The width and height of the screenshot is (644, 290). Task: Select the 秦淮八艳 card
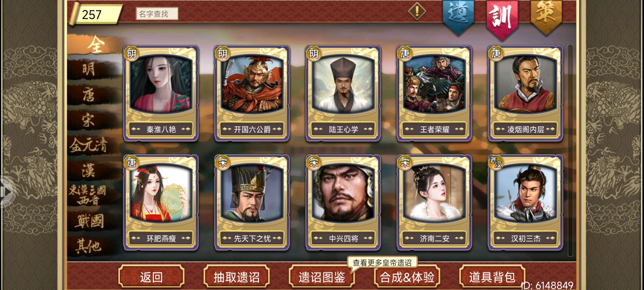coord(161,93)
